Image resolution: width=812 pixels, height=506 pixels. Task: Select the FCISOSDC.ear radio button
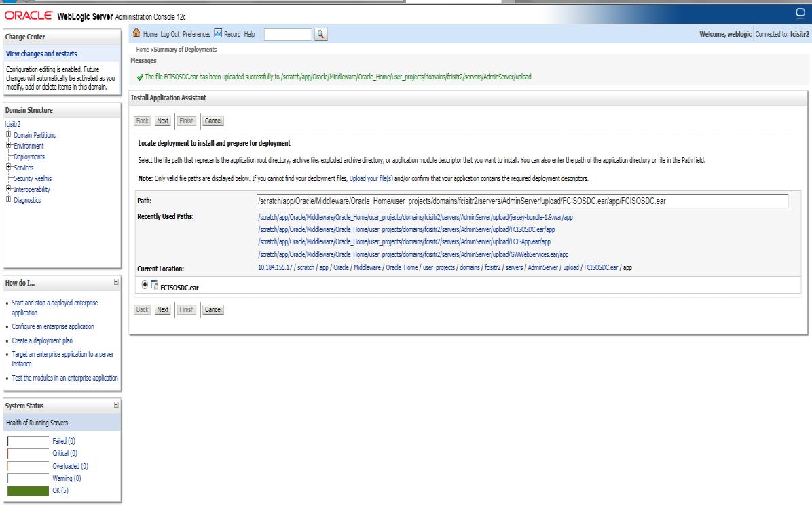(x=145, y=285)
